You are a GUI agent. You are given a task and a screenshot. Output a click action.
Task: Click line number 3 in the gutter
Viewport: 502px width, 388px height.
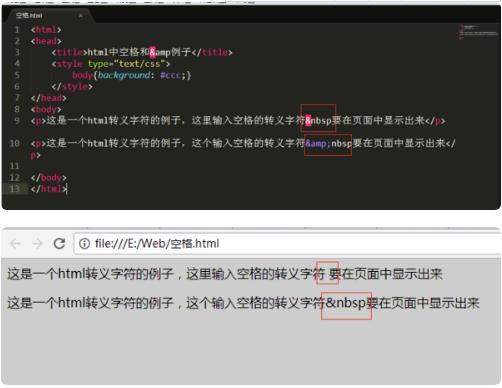[17, 52]
